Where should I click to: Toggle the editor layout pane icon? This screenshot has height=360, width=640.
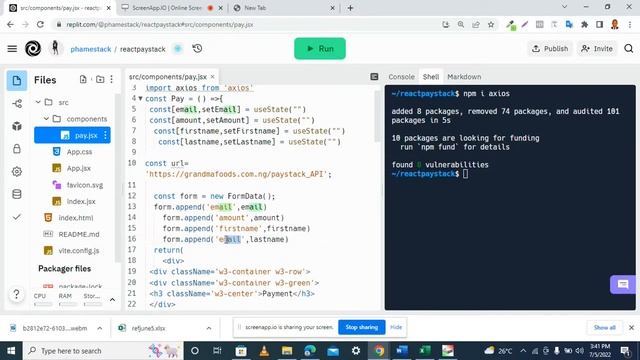pyautogui.click(x=374, y=77)
